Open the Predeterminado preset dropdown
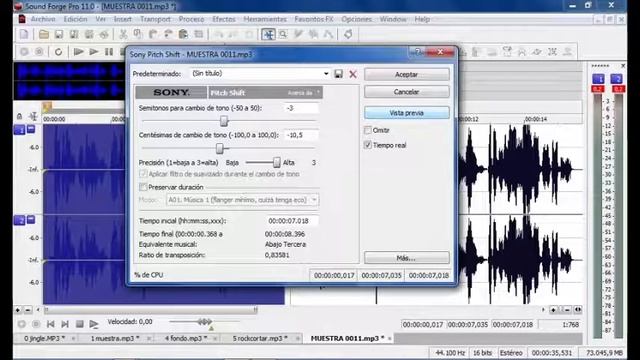Screen dimensions: 640x360 326,74
